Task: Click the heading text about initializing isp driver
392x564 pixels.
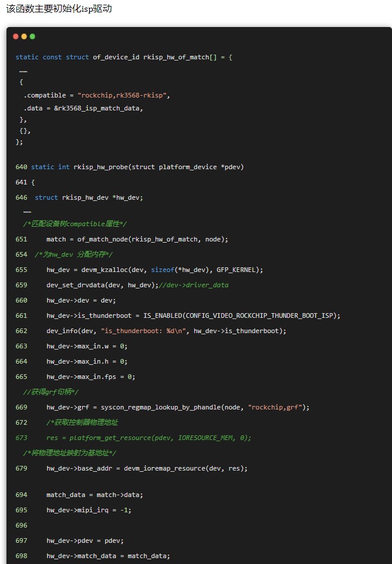Action: click(59, 9)
